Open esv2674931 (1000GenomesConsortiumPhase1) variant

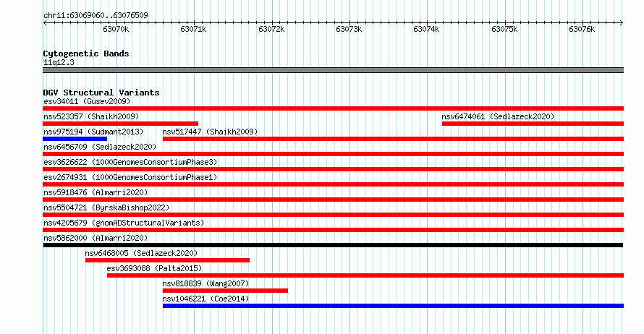coord(130,177)
